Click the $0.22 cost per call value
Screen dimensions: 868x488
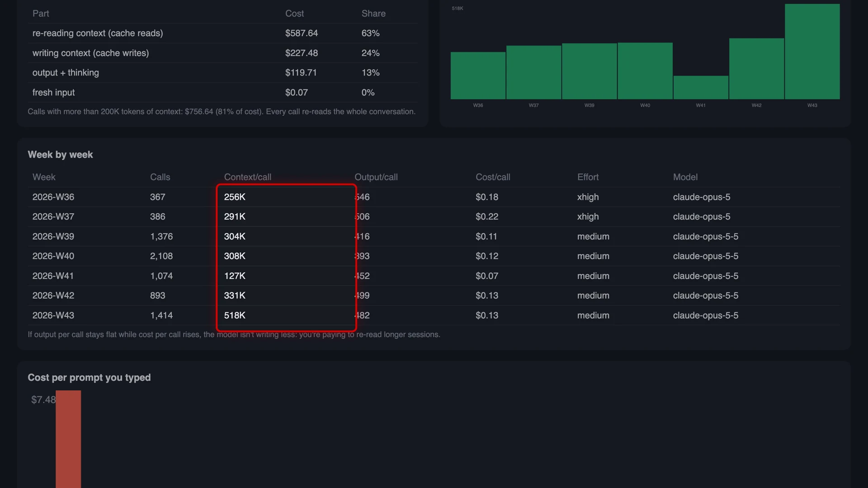click(487, 216)
